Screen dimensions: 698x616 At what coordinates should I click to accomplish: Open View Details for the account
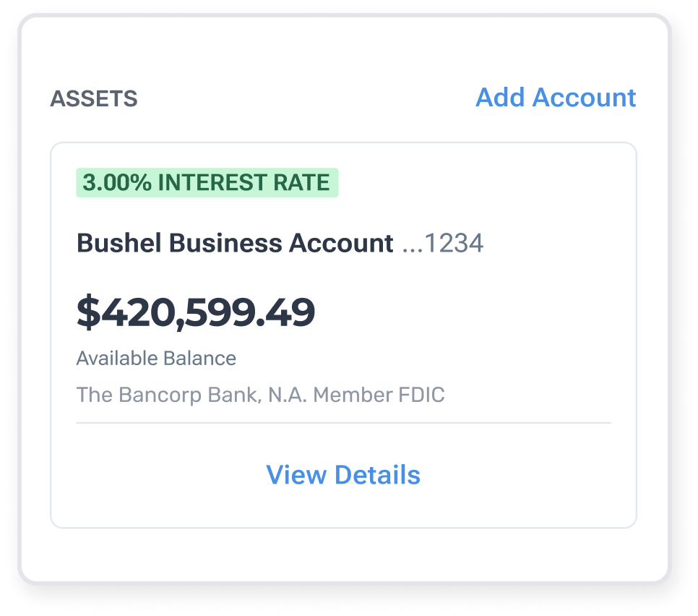(343, 475)
